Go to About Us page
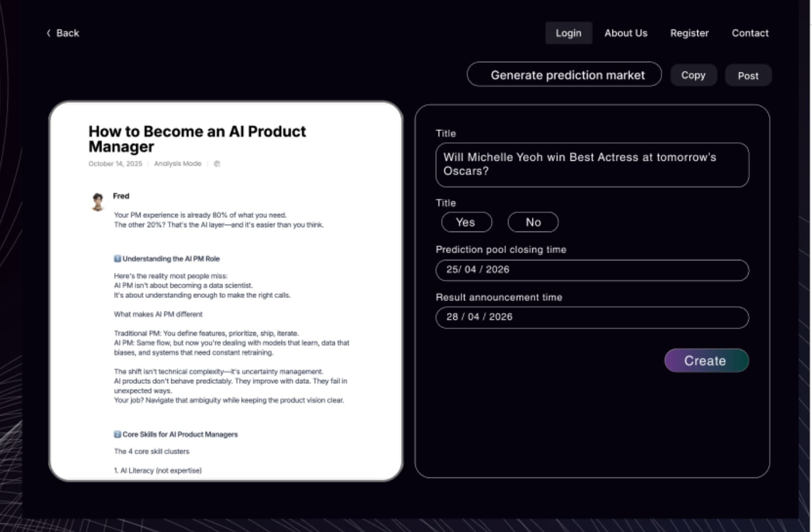This screenshot has width=812, height=532. tap(625, 33)
